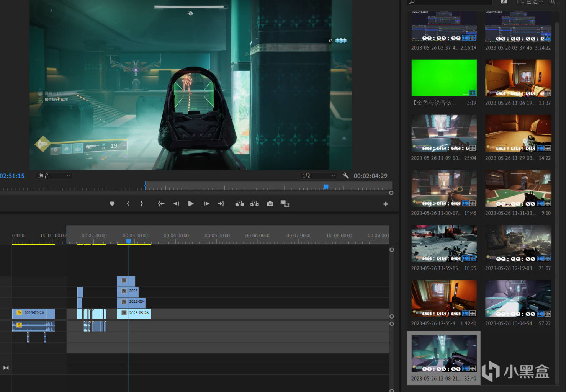Select the highlighted clip thumbnail 2023-05-26 13-08-21 33:40
Image resolution: width=566 pixels, height=392 pixels.
[x=444, y=353]
